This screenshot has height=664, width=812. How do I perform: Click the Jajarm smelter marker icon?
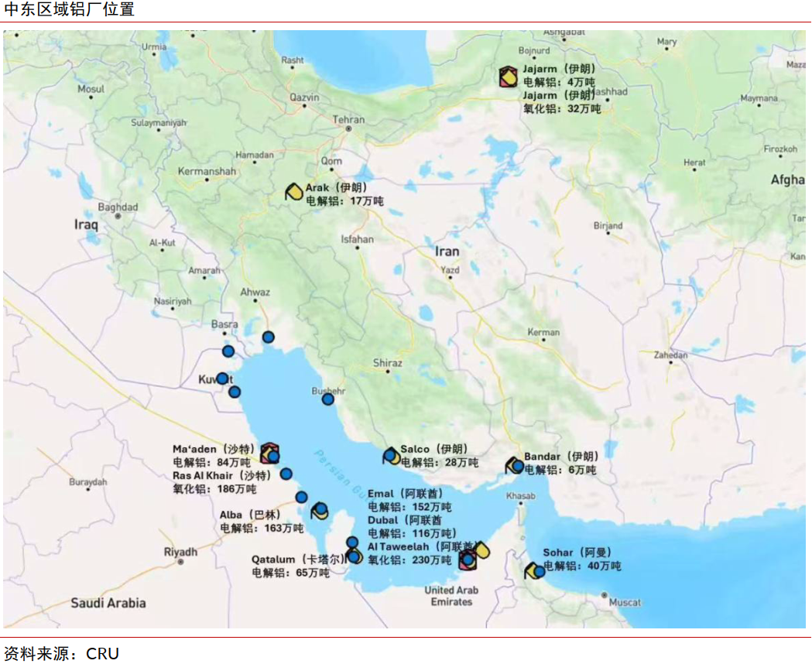(x=508, y=76)
